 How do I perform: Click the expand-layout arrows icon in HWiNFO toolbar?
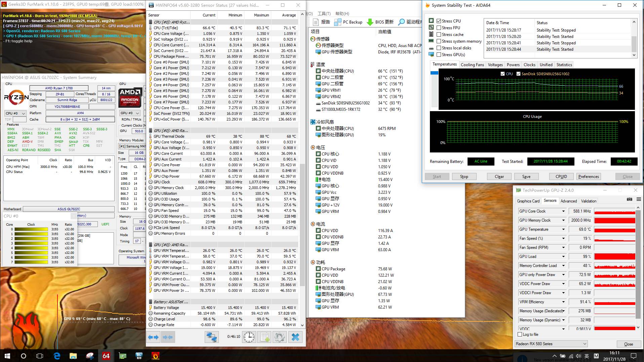pos(154,337)
